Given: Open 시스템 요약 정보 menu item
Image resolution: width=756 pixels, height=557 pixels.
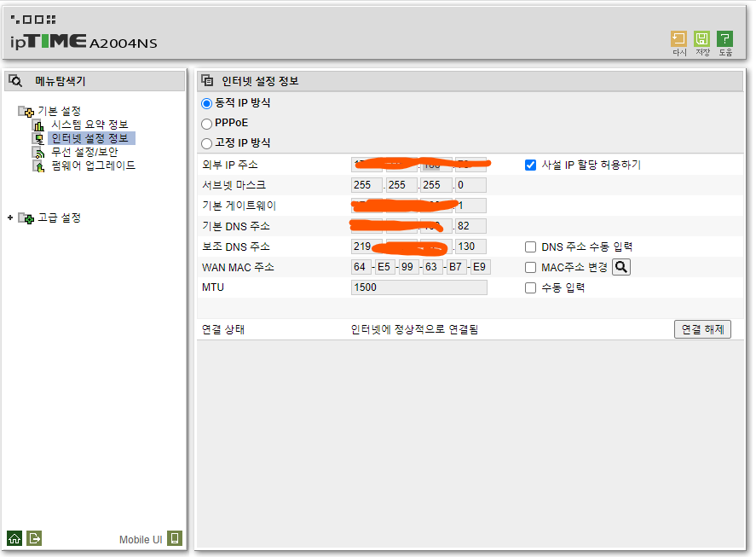Looking at the screenshot, I should click(x=89, y=125).
